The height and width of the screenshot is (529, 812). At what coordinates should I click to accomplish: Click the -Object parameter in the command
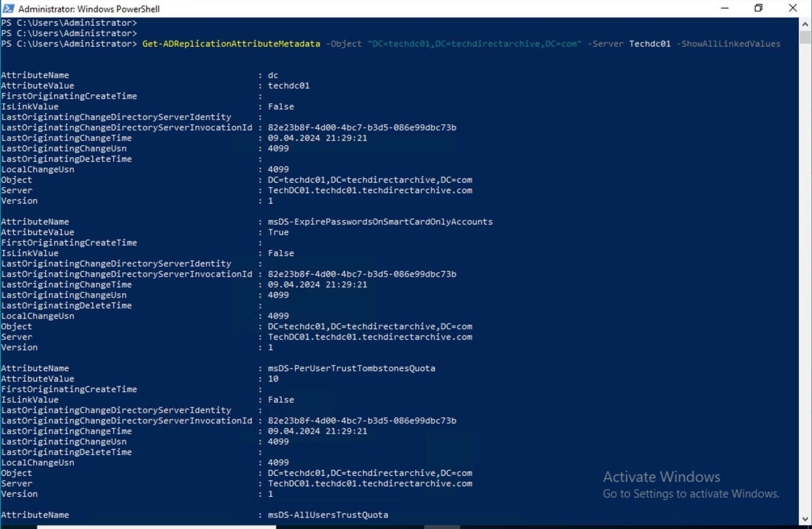point(343,44)
